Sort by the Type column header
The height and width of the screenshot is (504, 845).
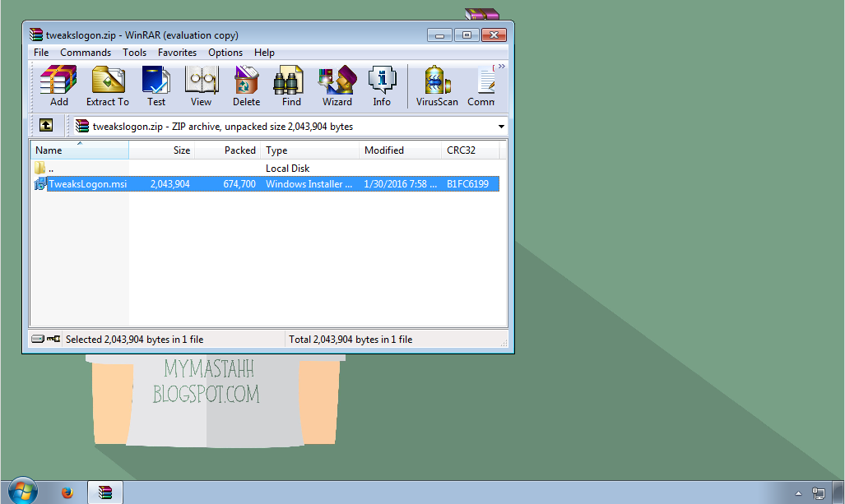[x=310, y=150]
